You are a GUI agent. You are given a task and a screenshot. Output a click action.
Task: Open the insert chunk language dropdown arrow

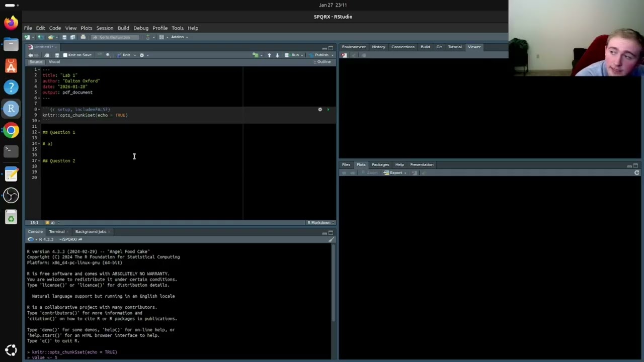262,55
